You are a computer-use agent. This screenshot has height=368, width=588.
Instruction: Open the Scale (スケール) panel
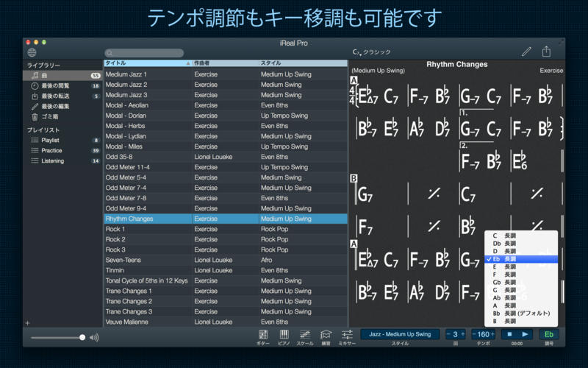[x=305, y=334]
